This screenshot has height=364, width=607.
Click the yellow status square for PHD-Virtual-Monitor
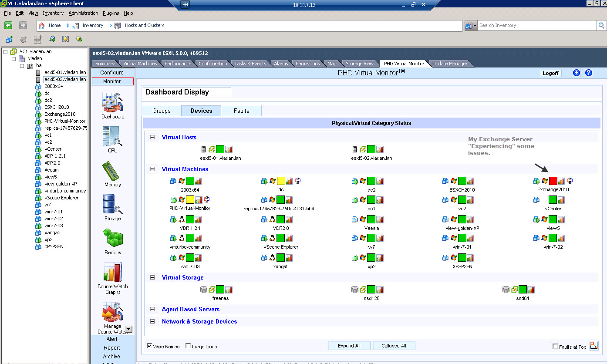190,200
